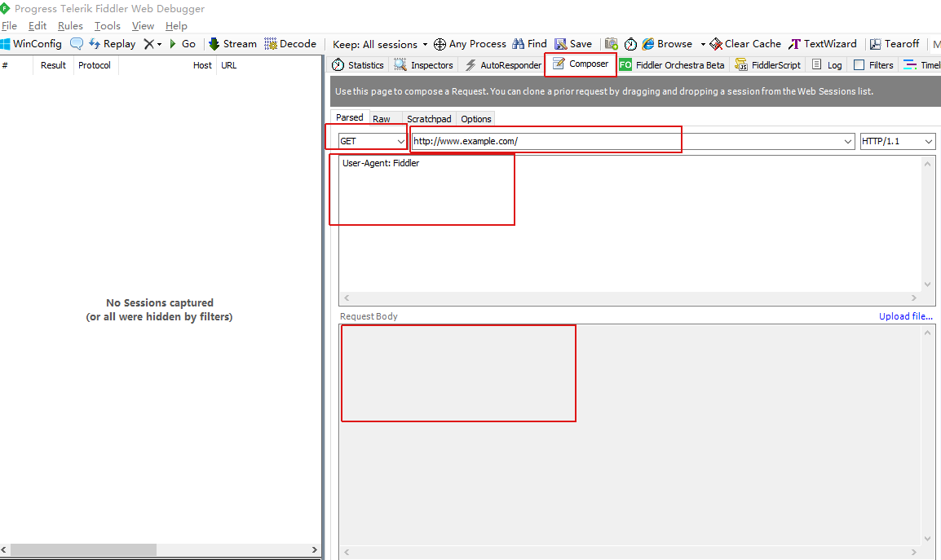Sort sessions by Result column
Image resolution: width=941 pixels, height=560 pixels.
[x=53, y=65]
